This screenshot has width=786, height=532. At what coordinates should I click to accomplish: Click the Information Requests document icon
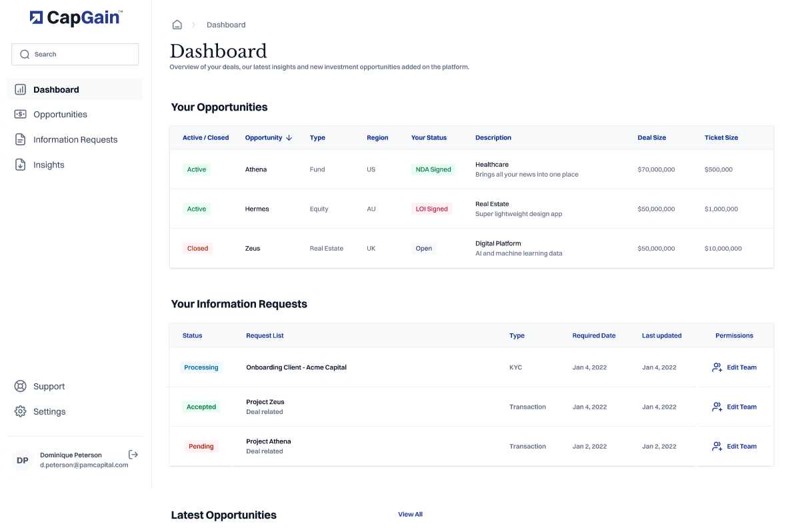[21, 139]
